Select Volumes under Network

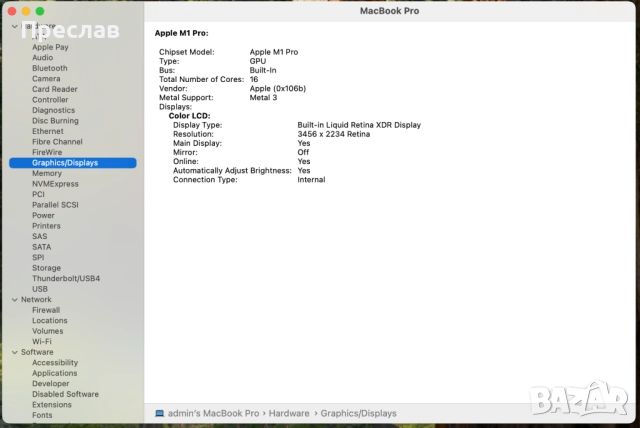point(47,331)
